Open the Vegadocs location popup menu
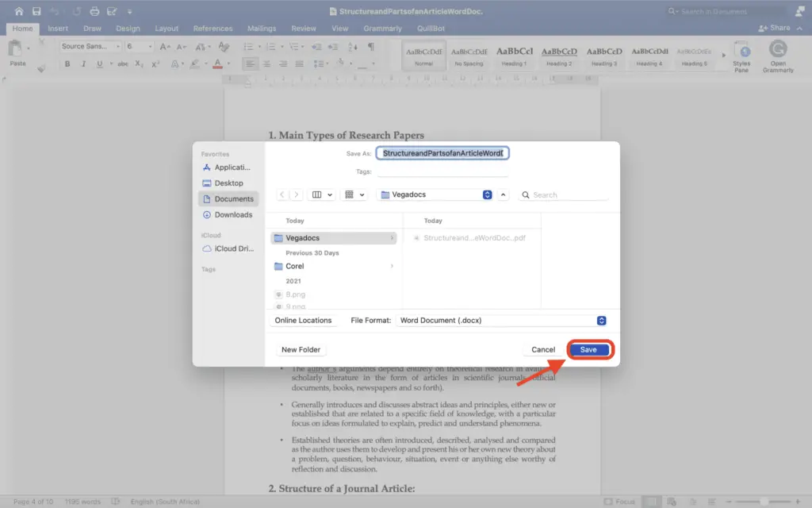Image resolution: width=812 pixels, height=508 pixels. pos(436,194)
